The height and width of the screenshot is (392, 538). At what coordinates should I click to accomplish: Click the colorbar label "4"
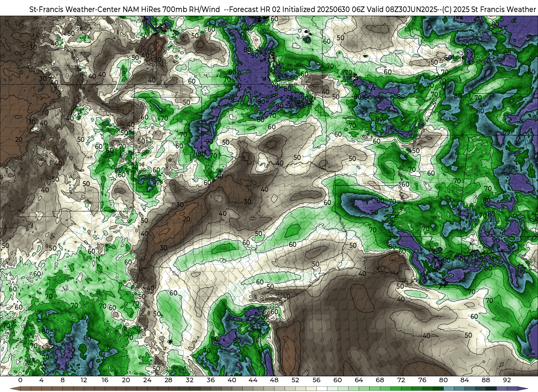pyautogui.click(x=41, y=380)
